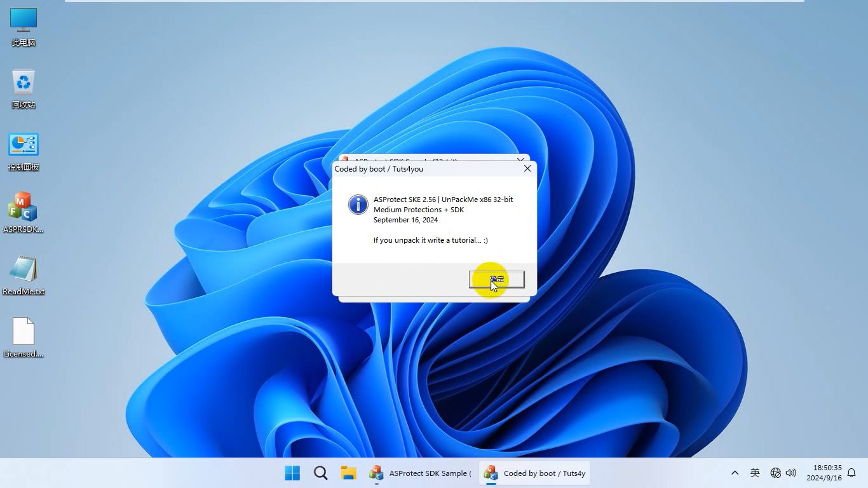Close the ASProtect SDK Sample window behind

tap(520, 159)
